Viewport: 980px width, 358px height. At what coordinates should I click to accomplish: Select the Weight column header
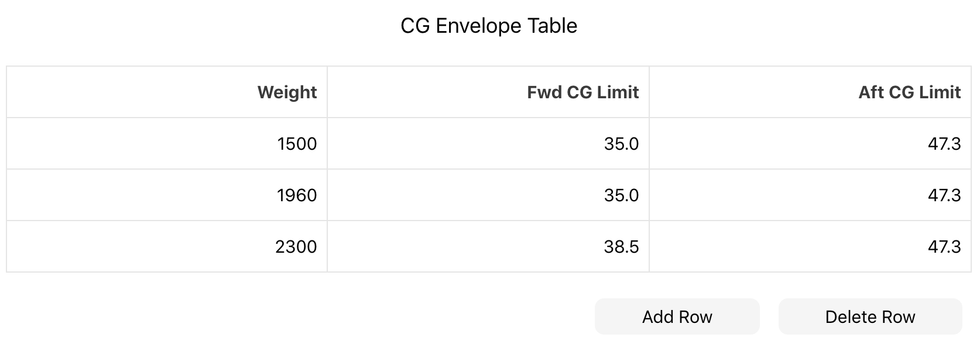point(167,92)
